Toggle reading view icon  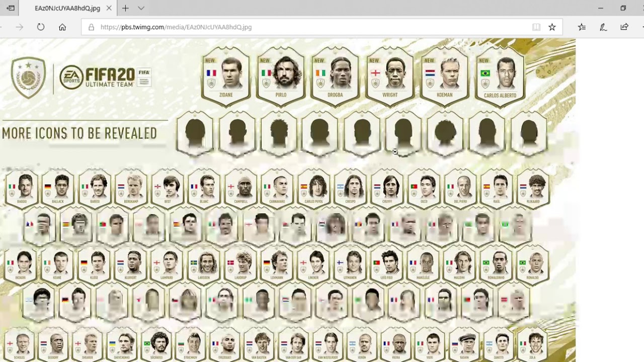click(x=536, y=27)
